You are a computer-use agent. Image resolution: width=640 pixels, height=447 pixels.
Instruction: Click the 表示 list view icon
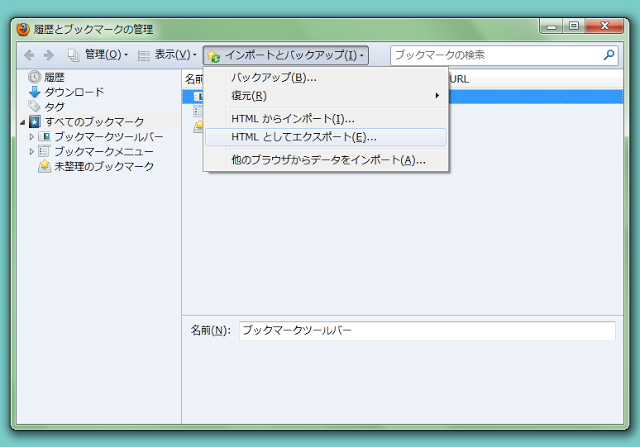144,56
